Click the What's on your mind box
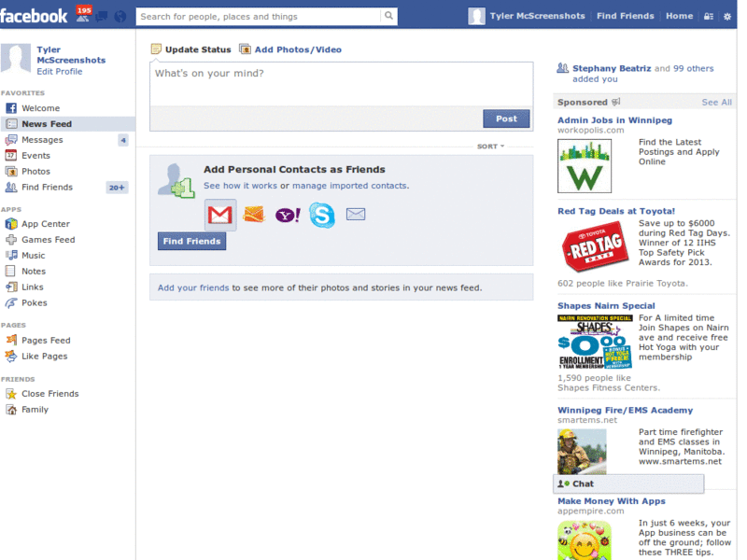This screenshot has height=560, width=747. tap(341, 84)
